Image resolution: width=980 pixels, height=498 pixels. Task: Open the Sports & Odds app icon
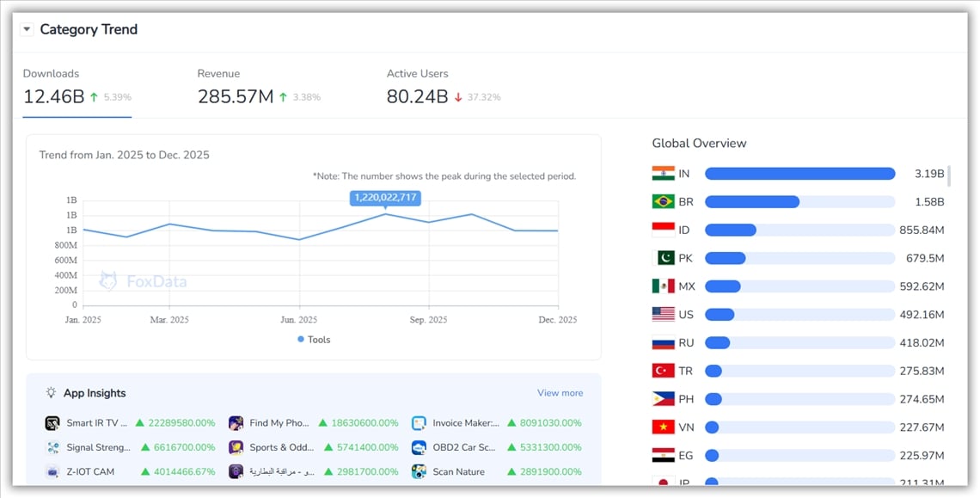[x=236, y=447]
